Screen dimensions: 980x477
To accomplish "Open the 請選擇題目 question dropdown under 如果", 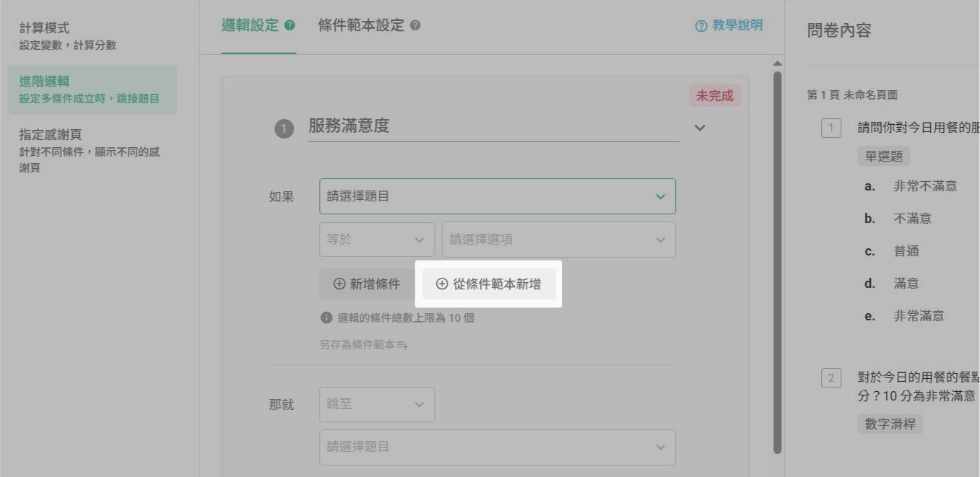I will coord(497,196).
